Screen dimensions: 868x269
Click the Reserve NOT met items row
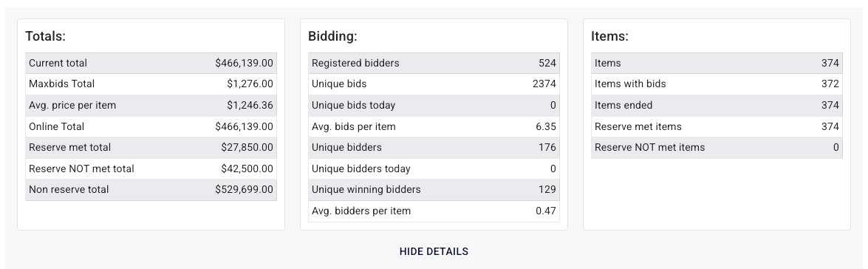[x=717, y=147]
